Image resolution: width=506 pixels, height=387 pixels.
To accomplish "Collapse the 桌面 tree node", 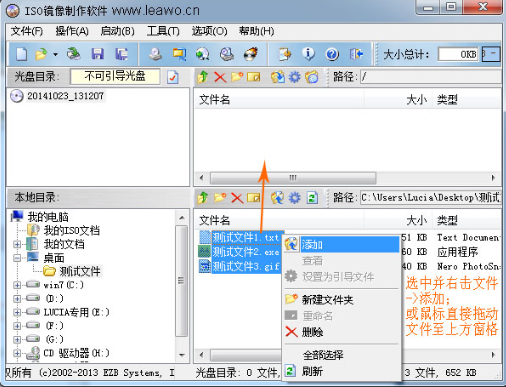I will [x=17, y=258].
